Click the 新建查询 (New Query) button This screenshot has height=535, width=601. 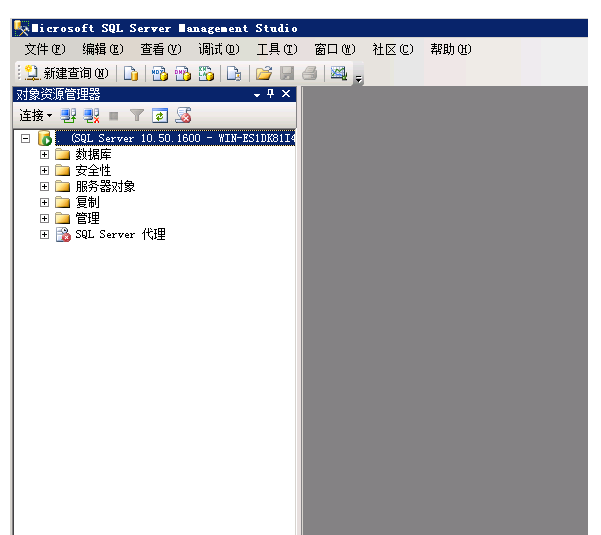point(67,73)
